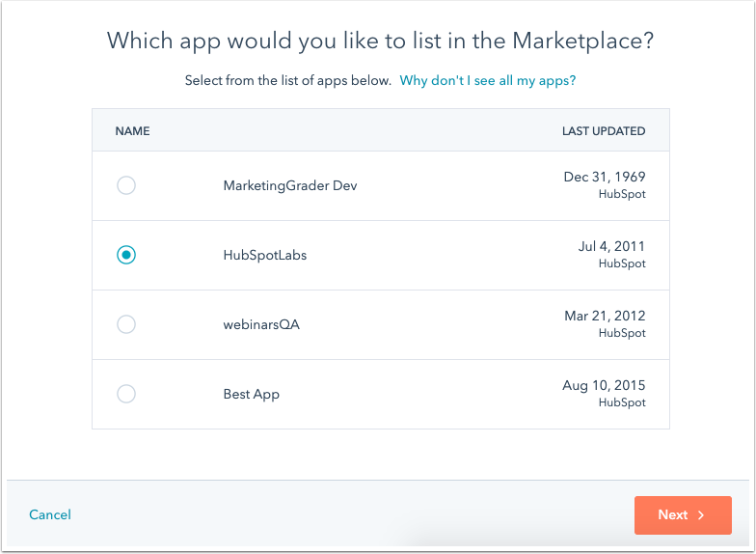Click the "Select from the list" instruction text
Viewport: 756px width, 554px height.
pos(288,80)
